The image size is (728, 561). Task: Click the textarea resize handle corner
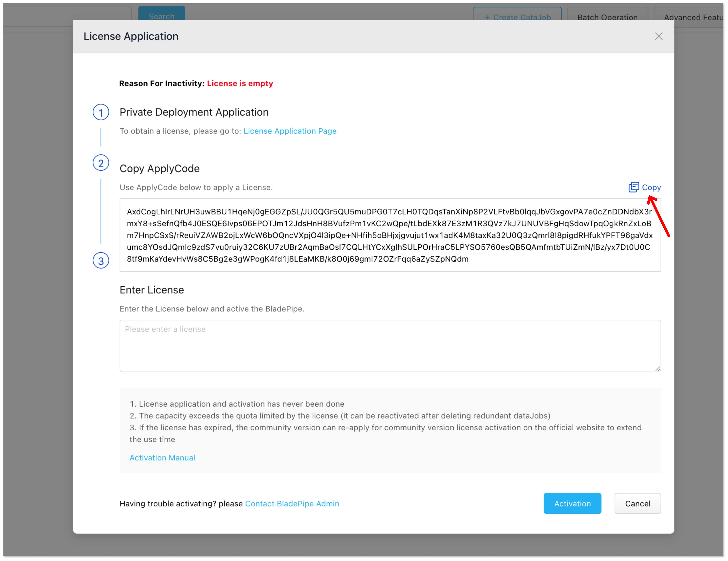coord(657,368)
